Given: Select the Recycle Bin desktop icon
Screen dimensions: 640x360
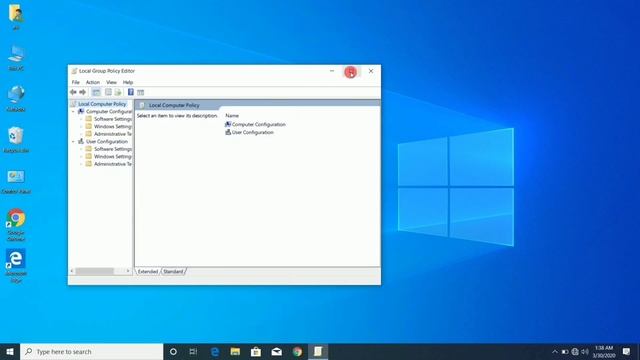Looking at the screenshot, I should pos(16,139).
